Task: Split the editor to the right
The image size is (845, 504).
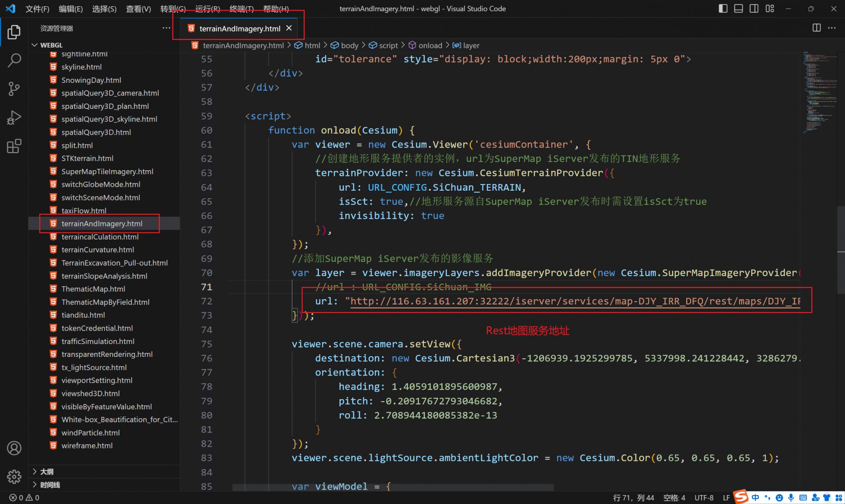Action: [x=817, y=28]
